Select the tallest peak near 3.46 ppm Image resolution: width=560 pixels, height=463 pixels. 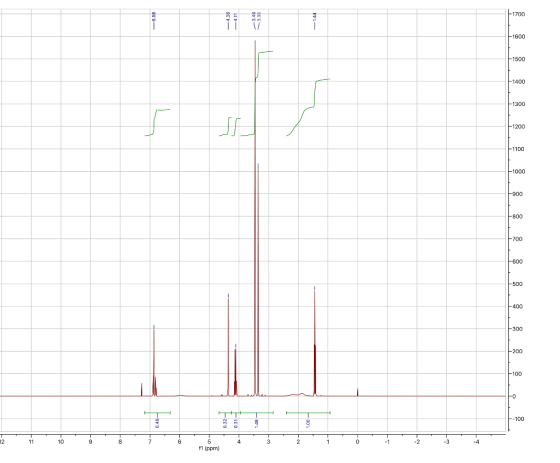click(x=255, y=214)
